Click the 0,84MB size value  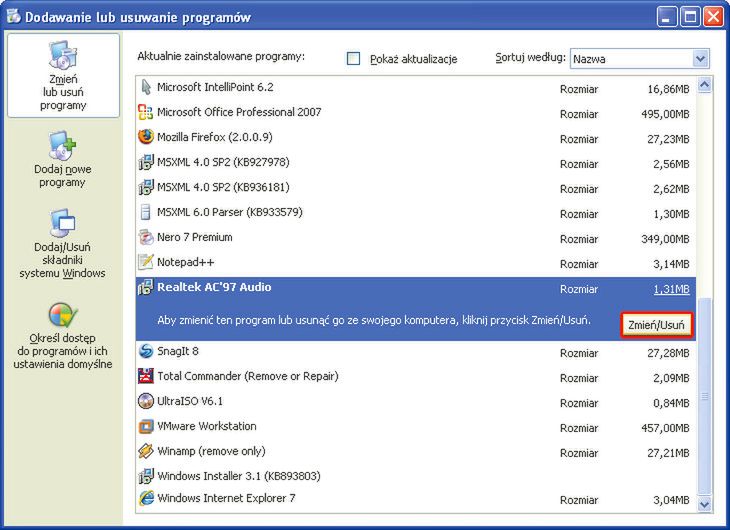click(671, 403)
